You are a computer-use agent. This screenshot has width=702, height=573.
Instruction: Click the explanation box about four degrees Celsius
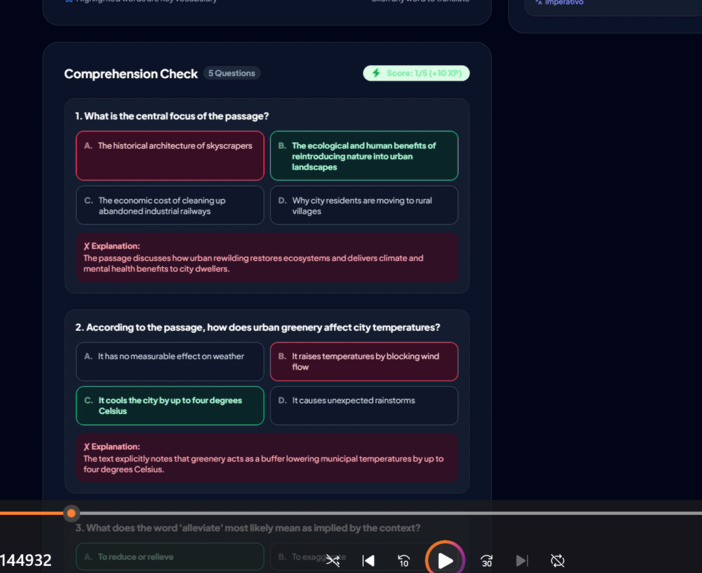coord(267,458)
